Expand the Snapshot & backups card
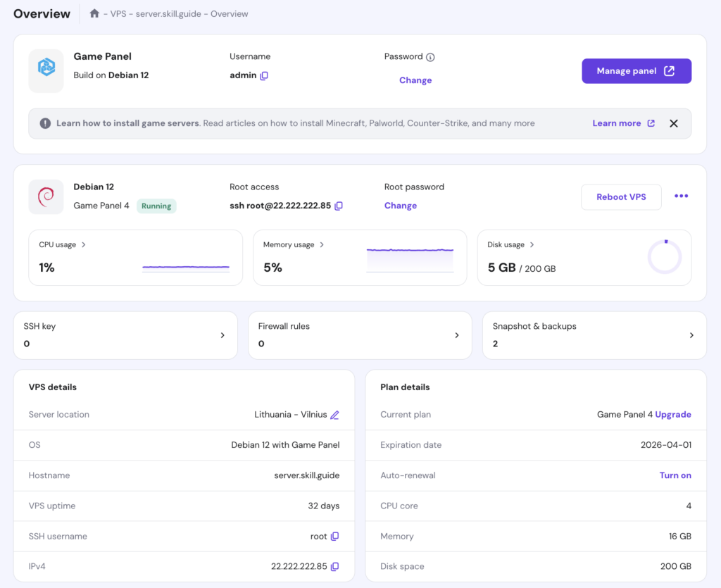Screen dimensions: 721x588 [x=691, y=335]
